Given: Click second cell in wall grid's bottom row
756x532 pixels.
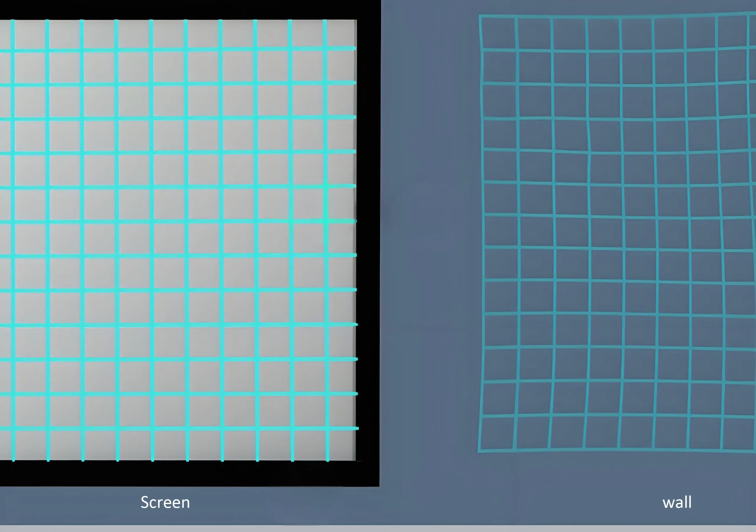Looking at the screenshot, I should 533,433.
